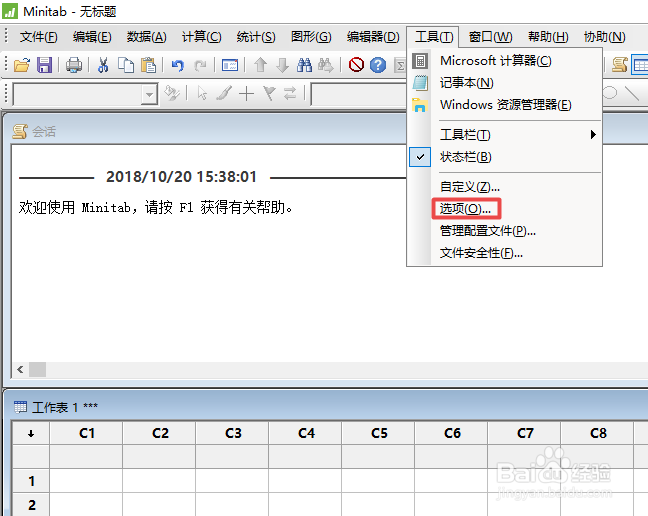The image size is (648, 516).
Task: Open the 数据(A) menu
Action: tap(146, 37)
